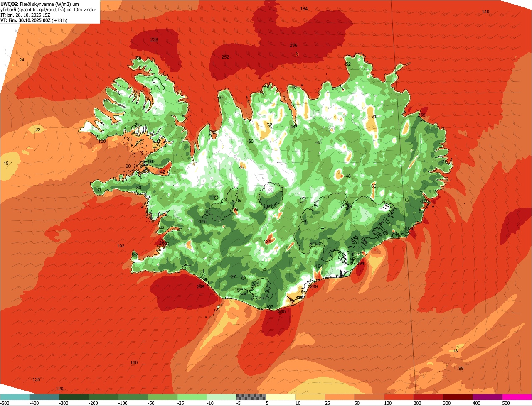Image resolution: width=532 pixels, height=406 pixels.
Task: Click the magenta swatch above 500
Action: [x=517, y=397]
